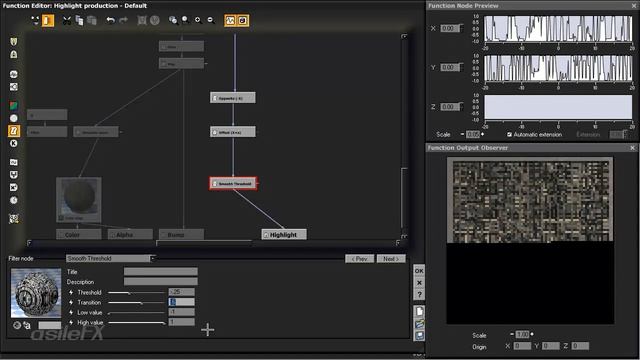This screenshot has width=640, height=360.
Task: Confirm with the OK button
Action: click(x=419, y=271)
